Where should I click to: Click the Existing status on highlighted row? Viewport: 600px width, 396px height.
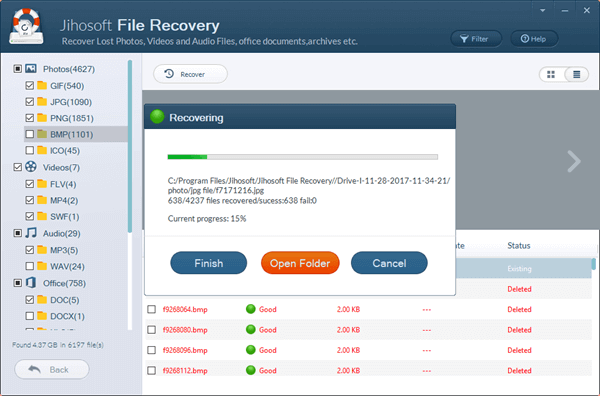519,269
